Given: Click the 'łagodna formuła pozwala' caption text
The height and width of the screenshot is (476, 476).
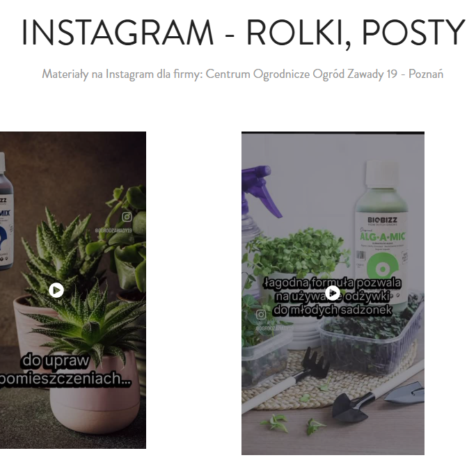Looking at the screenshot, I should (x=333, y=283).
